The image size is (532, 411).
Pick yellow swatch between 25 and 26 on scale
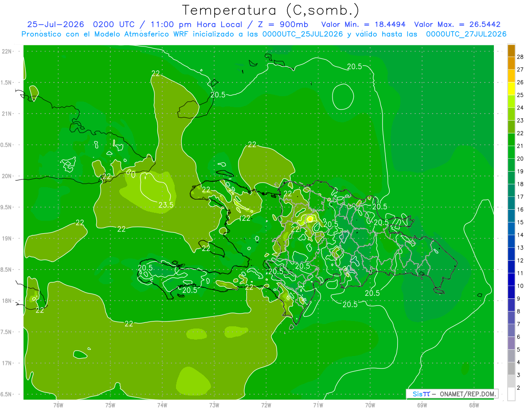[x=512, y=89]
